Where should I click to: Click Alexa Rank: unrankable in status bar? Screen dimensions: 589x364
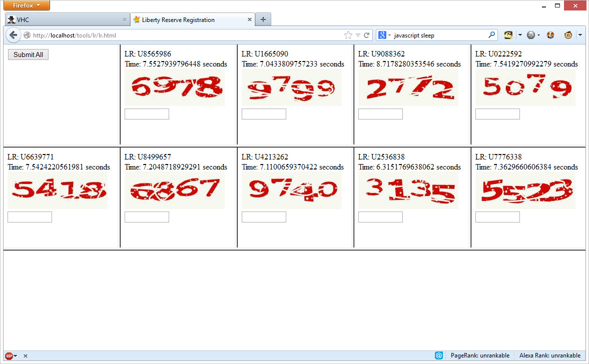[x=550, y=355]
